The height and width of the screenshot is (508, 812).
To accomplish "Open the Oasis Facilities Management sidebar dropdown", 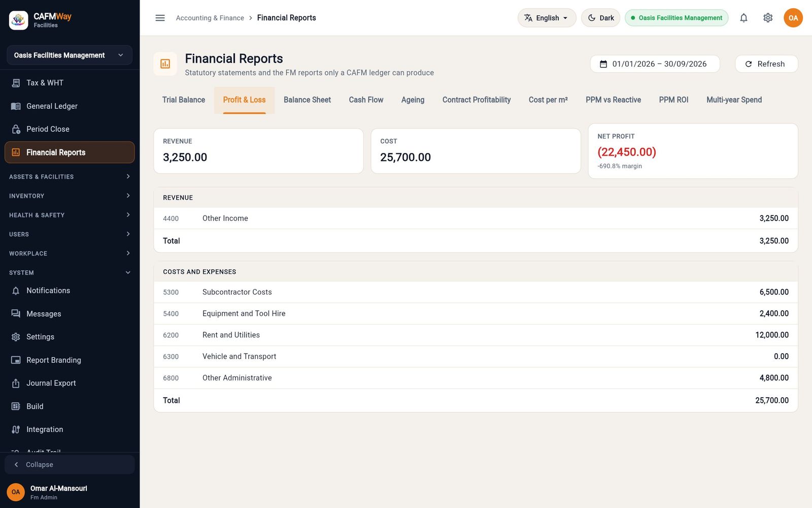I will coord(70,55).
